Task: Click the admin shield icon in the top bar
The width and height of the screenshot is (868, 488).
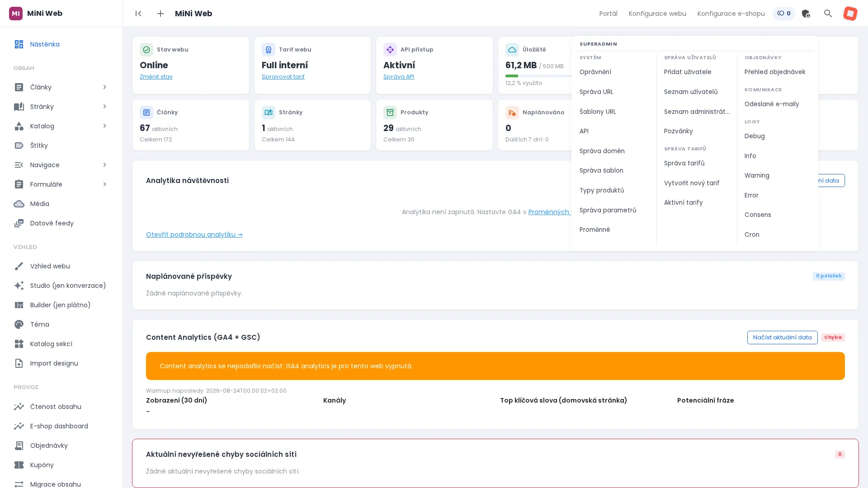Action: pos(806,14)
